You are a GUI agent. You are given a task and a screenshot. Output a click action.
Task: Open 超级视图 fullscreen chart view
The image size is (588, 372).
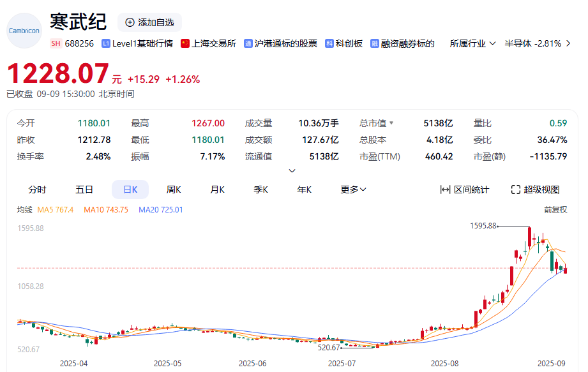[x=535, y=190]
